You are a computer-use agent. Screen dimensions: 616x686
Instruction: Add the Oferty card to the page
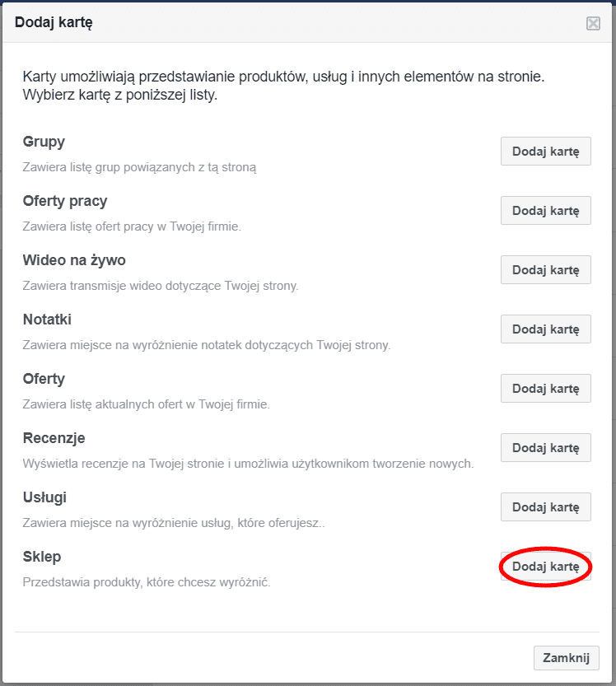coord(545,388)
